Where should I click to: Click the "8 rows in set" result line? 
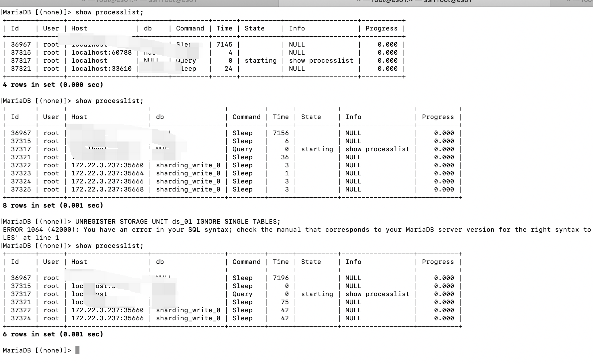(x=53, y=206)
